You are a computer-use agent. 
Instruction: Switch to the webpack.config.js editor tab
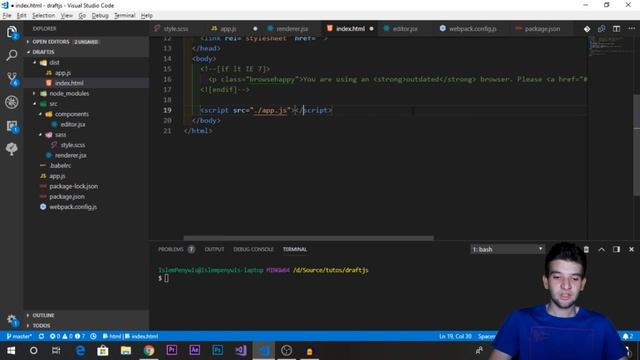[473, 29]
